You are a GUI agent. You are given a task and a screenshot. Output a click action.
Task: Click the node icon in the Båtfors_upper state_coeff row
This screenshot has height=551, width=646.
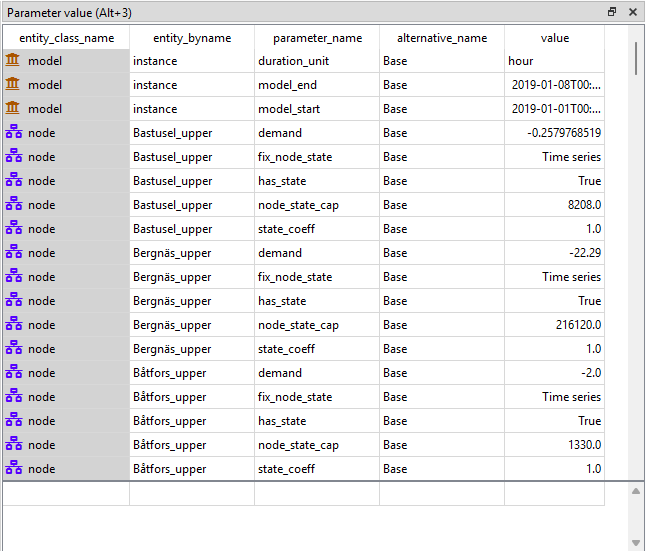tap(14, 468)
